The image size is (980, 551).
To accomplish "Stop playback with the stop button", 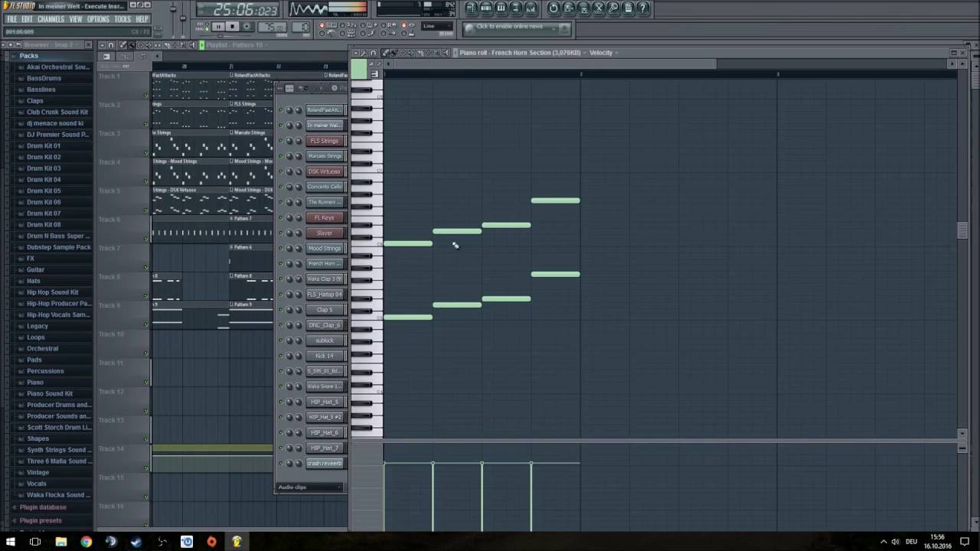I will pos(232,27).
